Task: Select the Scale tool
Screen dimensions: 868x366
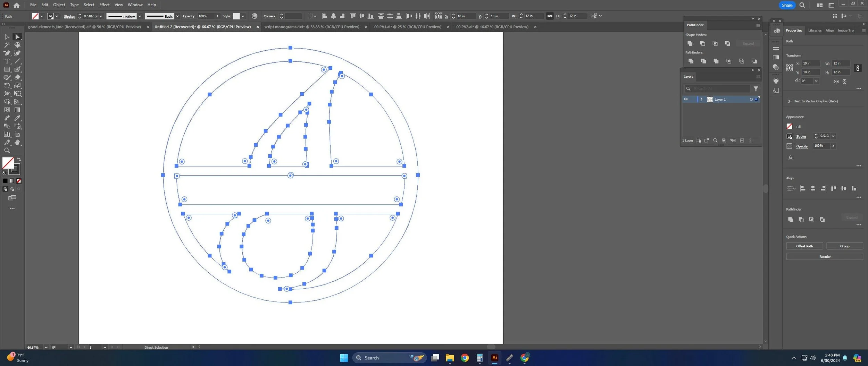Action: pos(17,85)
